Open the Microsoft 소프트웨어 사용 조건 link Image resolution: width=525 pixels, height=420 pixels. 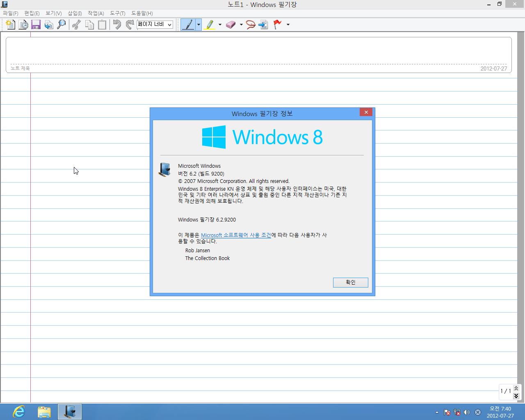[236, 235]
